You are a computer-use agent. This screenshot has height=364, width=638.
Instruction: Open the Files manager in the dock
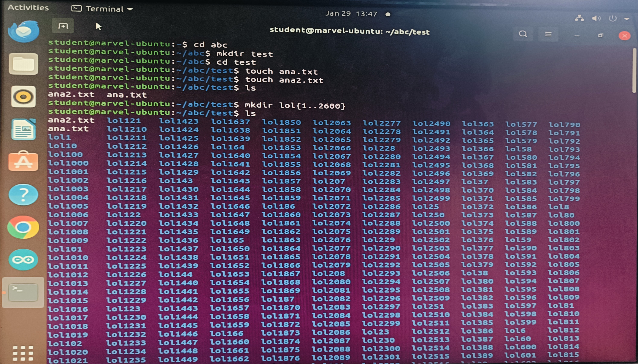click(24, 64)
